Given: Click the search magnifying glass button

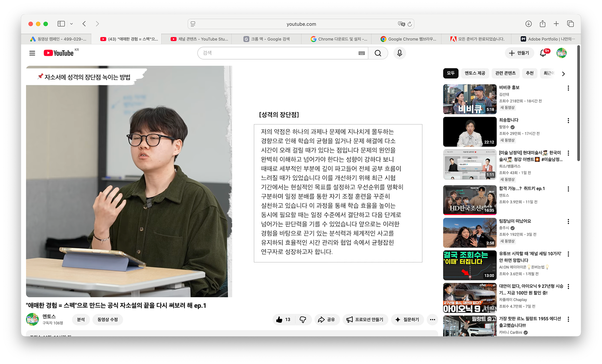Looking at the screenshot, I should [378, 53].
